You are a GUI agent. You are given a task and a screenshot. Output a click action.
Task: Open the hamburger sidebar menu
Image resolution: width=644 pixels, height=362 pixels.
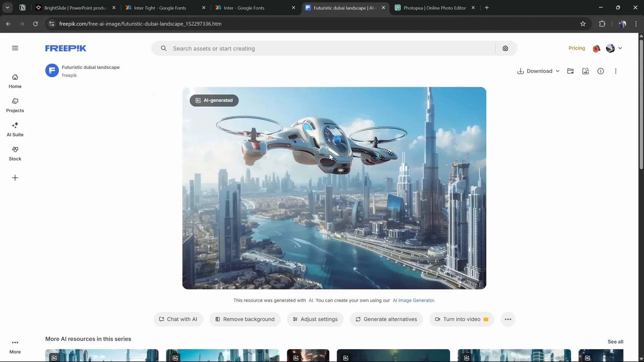[x=15, y=48]
